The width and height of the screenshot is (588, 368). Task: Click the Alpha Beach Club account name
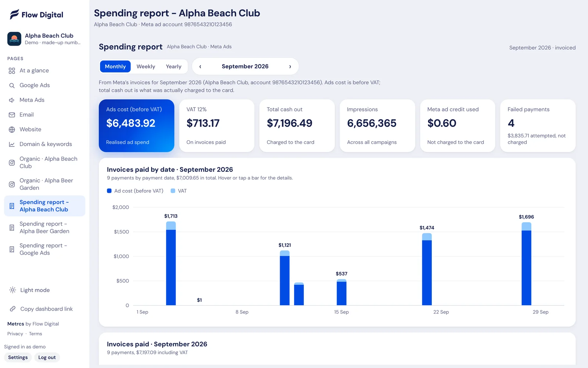(x=49, y=36)
